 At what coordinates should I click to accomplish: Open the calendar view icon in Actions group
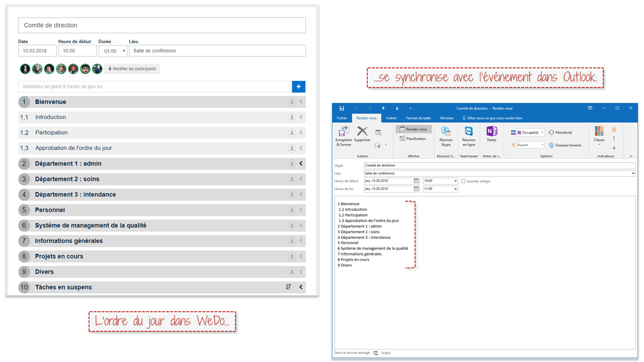(x=378, y=133)
